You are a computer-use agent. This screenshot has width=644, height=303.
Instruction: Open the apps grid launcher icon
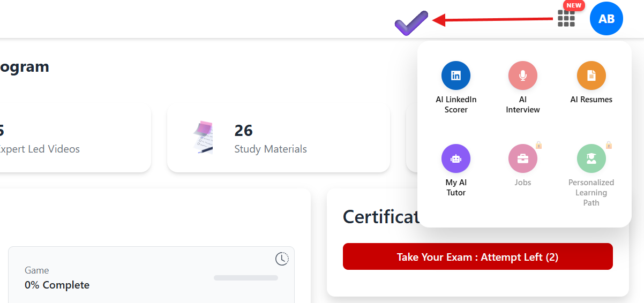(x=566, y=19)
